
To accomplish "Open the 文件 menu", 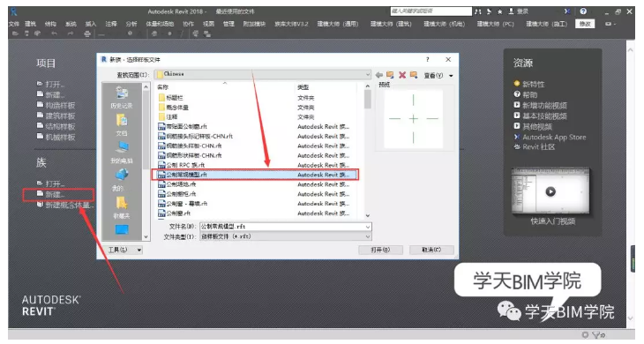I will tap(14, 24).
